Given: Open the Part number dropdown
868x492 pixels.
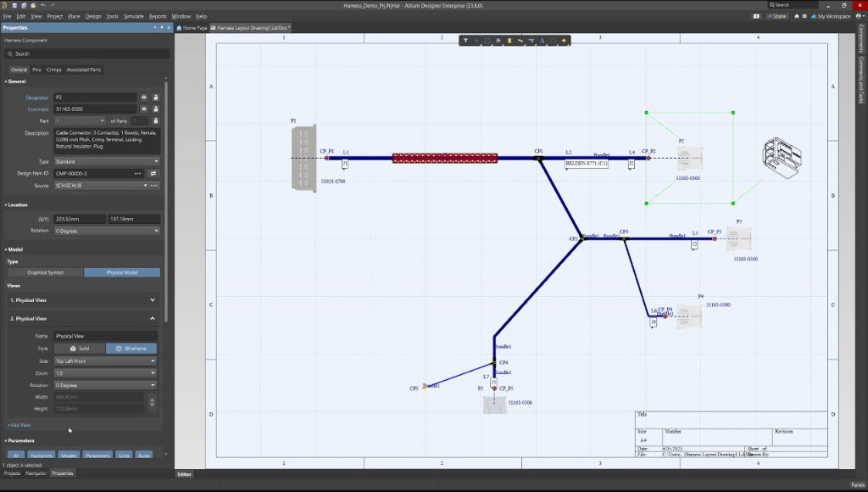Looking at the screenshot, I should tap(80, 120).
